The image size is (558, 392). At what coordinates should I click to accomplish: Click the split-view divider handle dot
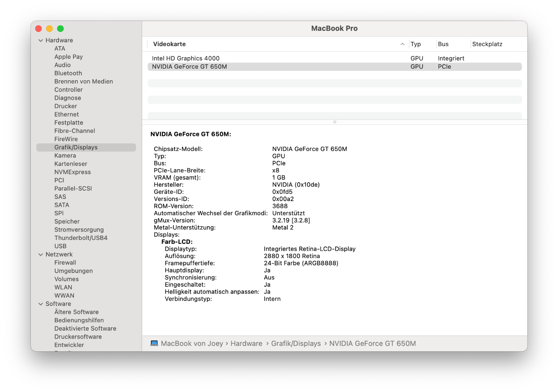pos(335,122)
